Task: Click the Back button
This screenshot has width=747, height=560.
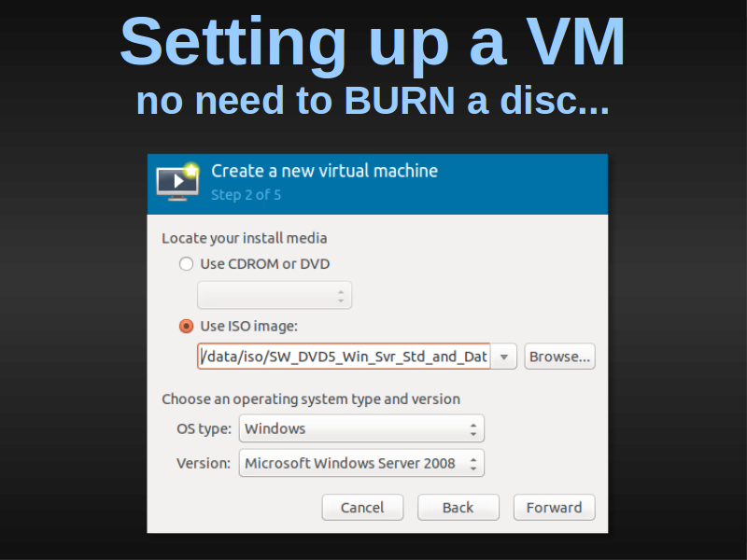Action: pos(458,507)
